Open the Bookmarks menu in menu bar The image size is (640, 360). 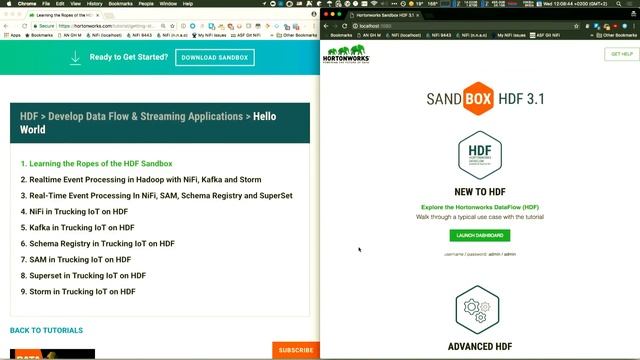coord(120,4)
